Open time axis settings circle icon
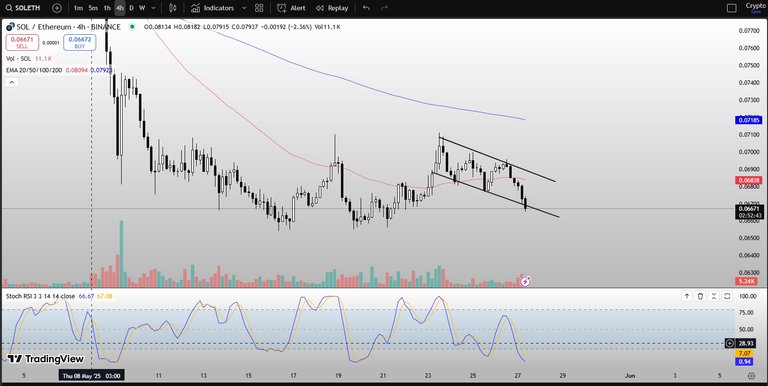This screenshot has height=386, width=768. 751,376
